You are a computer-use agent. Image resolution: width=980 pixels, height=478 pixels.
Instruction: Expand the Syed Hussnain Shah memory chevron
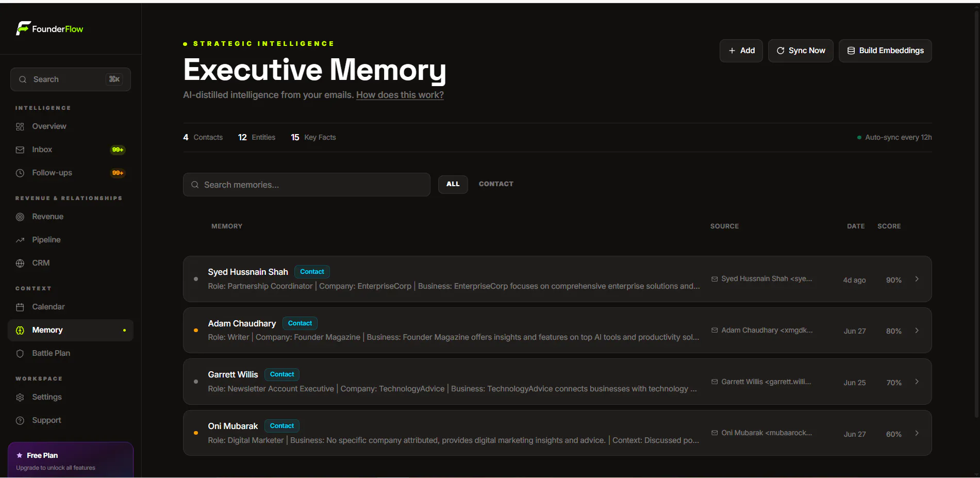click(917, 279)
